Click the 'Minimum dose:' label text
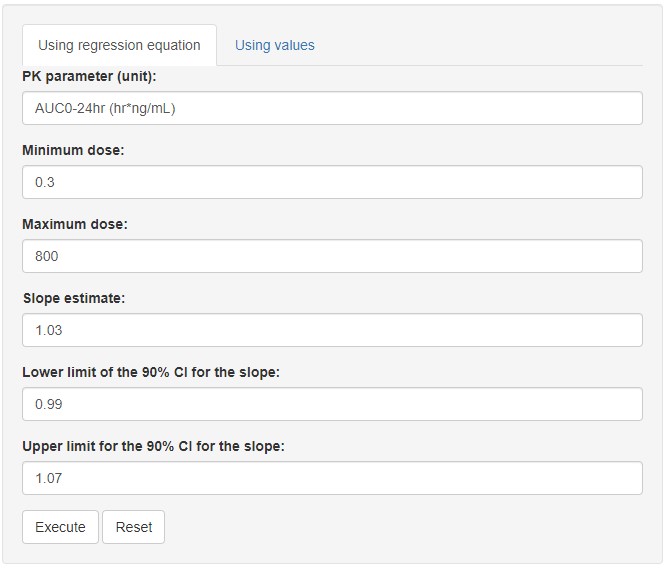Viewport: 665px width, 568px height. click(x=73, y=150)
